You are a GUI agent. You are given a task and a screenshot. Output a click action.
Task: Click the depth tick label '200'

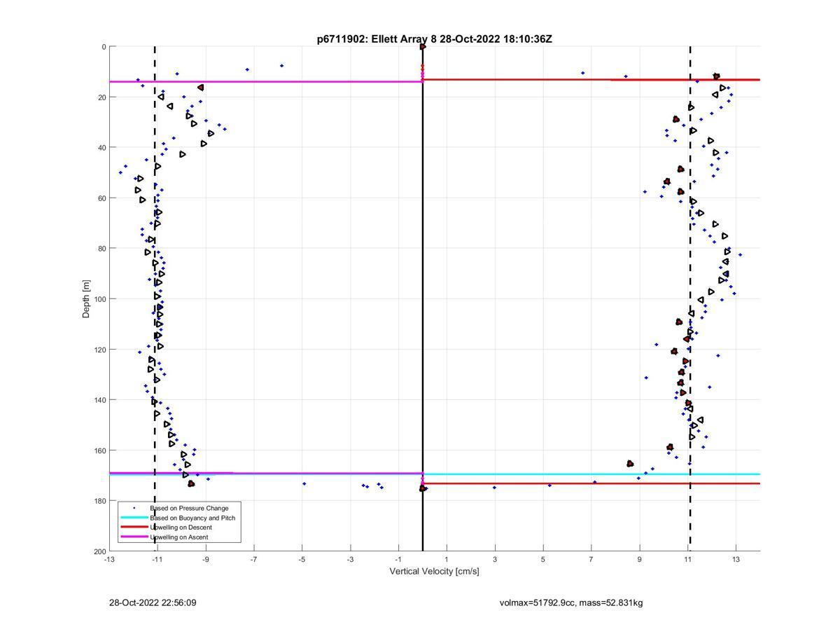tap(100, 551)
